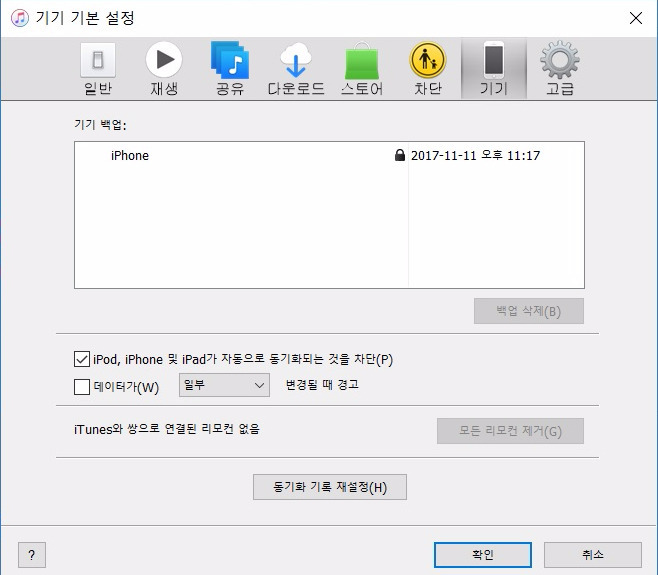Click 동기화 기록 재설정(H) button
Screen dimensions: 658x575
(330, 487)
